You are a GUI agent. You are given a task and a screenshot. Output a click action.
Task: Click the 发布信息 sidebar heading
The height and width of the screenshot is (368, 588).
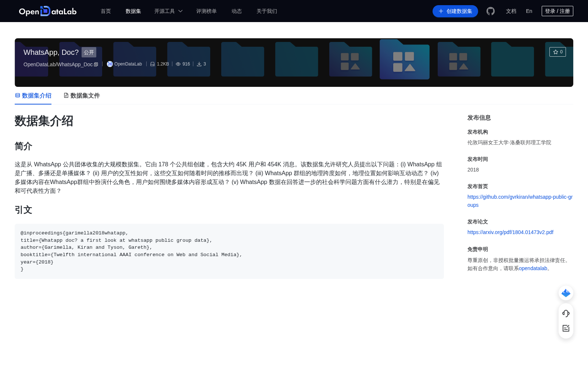(x=479, y=118)
